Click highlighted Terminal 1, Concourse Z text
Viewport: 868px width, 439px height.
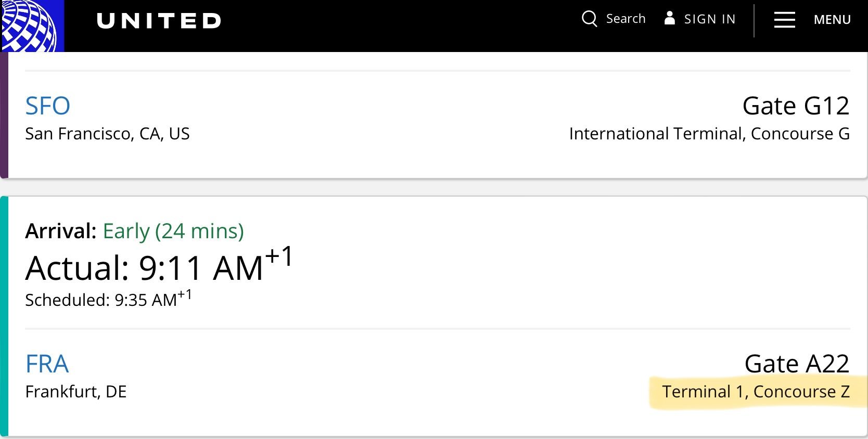(755, 392)
